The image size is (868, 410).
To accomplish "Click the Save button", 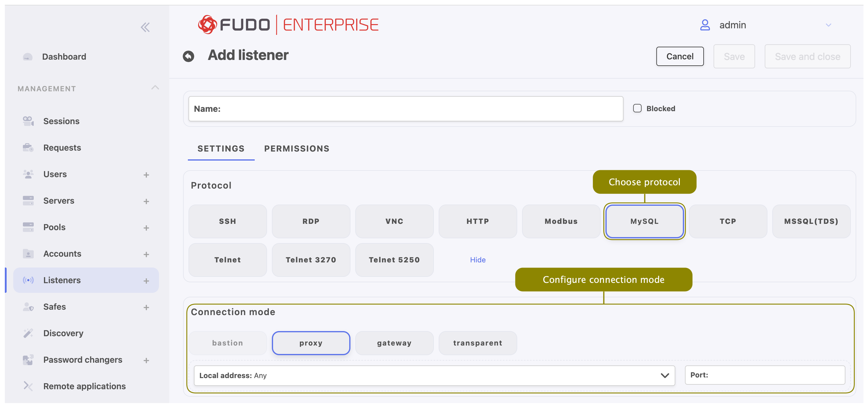I will 734,56.
